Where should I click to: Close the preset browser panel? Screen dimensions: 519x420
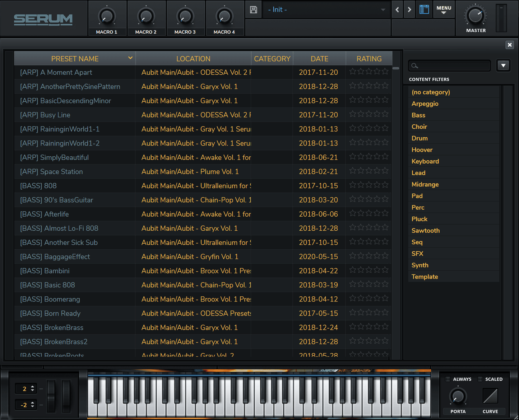point(510,45)
